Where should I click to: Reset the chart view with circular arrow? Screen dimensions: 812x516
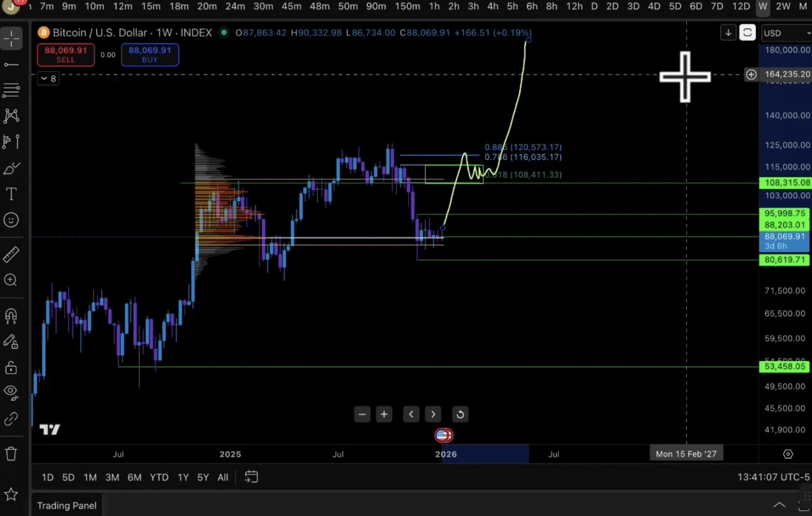(x=460, y=414)
